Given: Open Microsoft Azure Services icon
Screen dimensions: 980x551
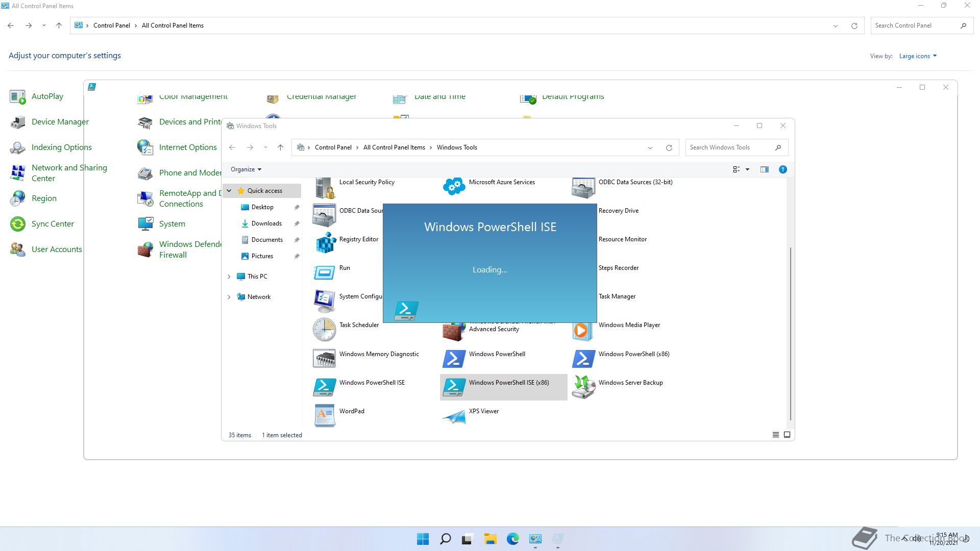Looking at the screenshot, I should pyautogui.click(x=454, y=187).
